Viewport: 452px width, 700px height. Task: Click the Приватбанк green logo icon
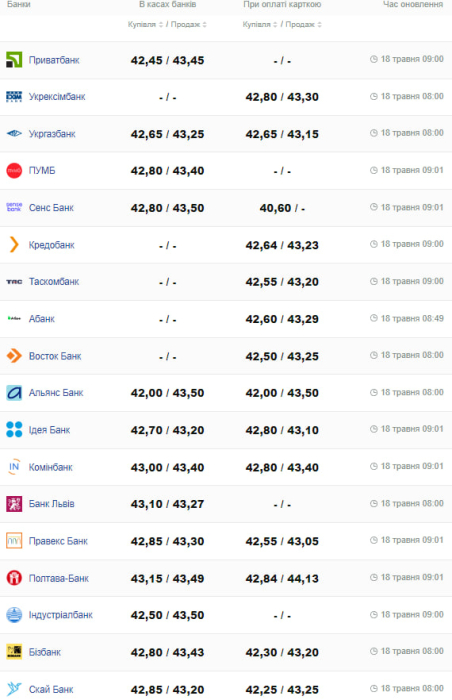tap(14, 60)
